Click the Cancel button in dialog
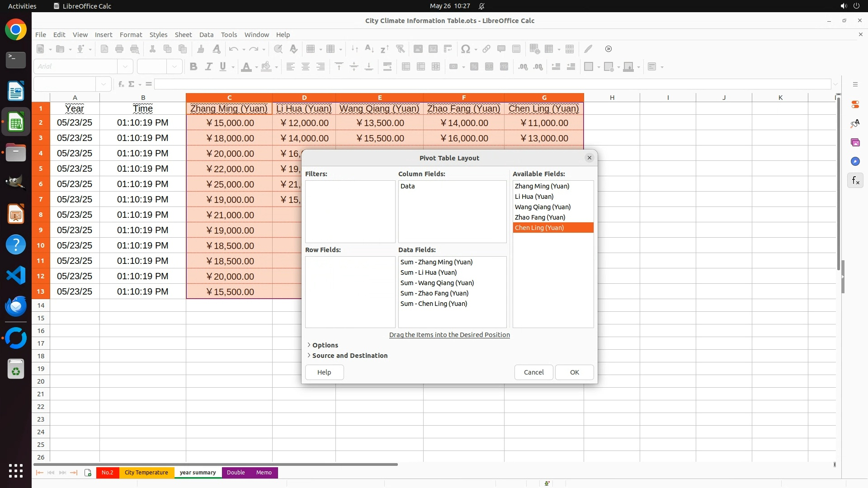The image size is (868, 488). 533,372
